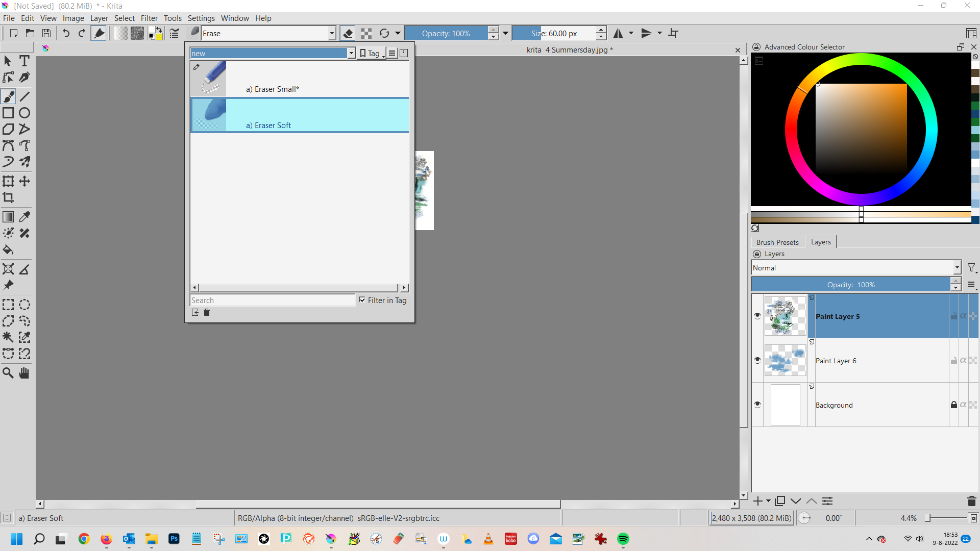Image resolution: width=980 pixels, height=551 pixels.
Task: Select the Transform tool
Action: [x=8, y=181]
